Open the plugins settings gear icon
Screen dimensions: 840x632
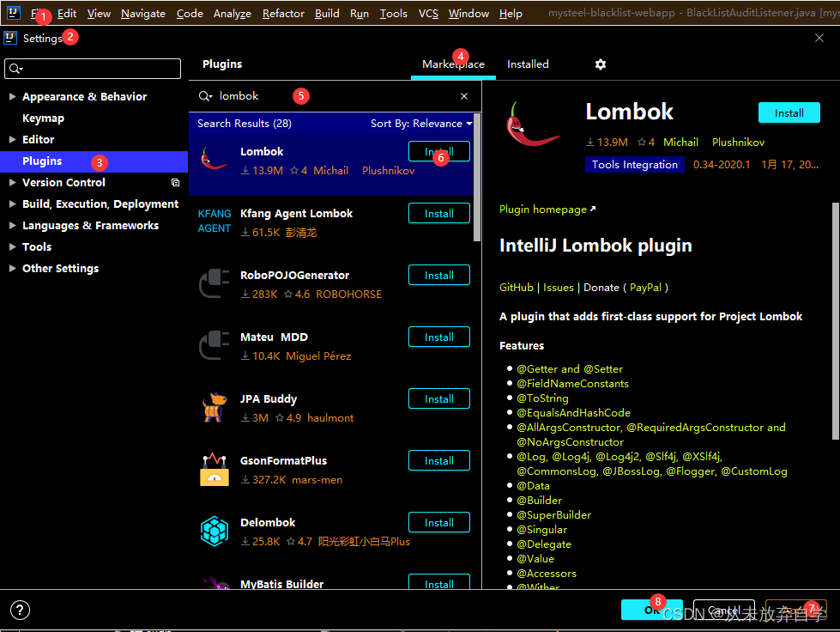[600, 64]
